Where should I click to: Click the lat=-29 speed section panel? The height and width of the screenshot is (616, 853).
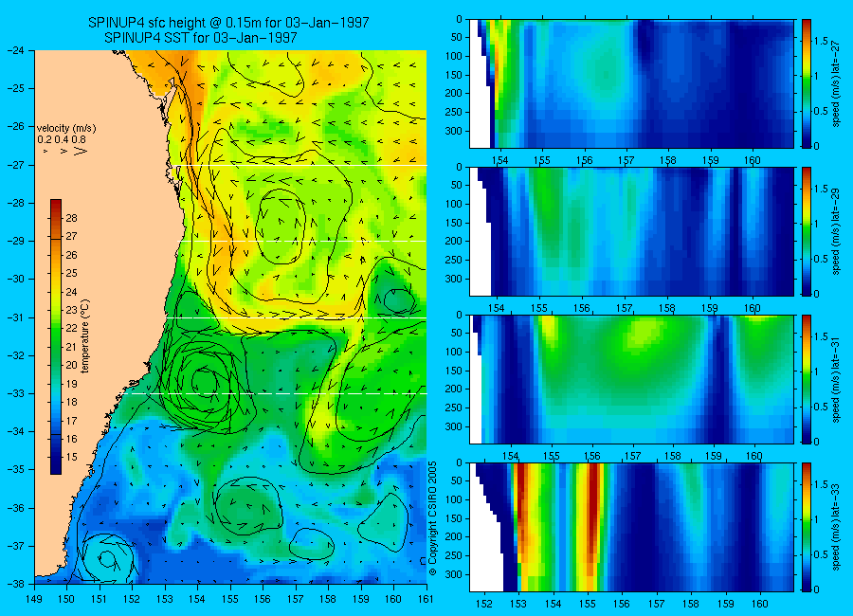(631, 231)
